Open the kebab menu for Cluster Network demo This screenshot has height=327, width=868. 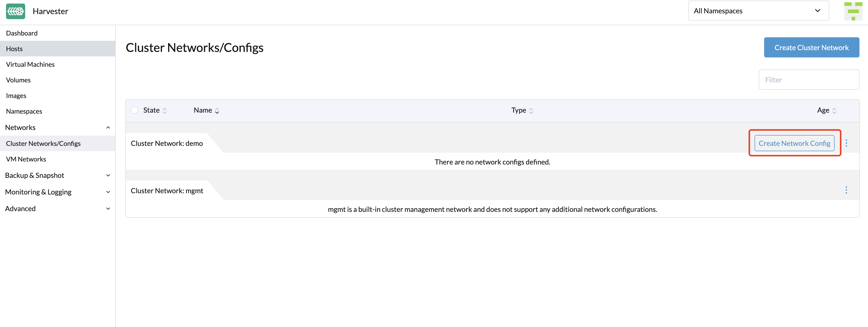coord(847,143)
